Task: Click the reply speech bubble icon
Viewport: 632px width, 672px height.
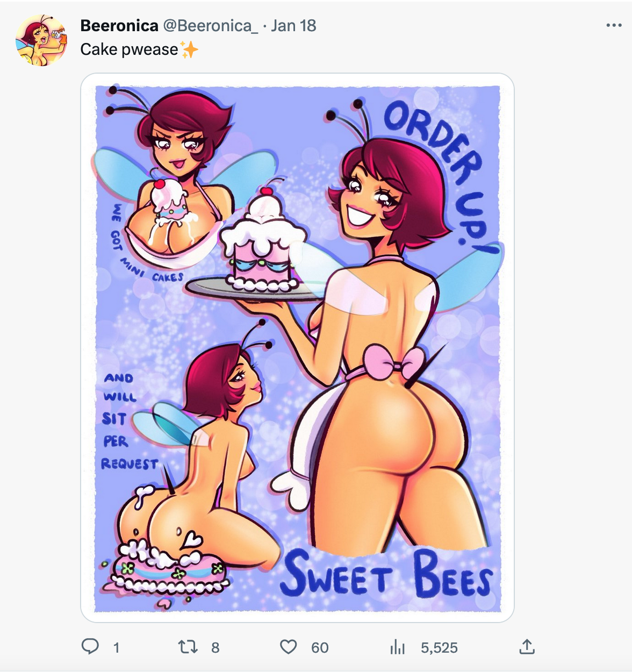Action: (90, 647)
